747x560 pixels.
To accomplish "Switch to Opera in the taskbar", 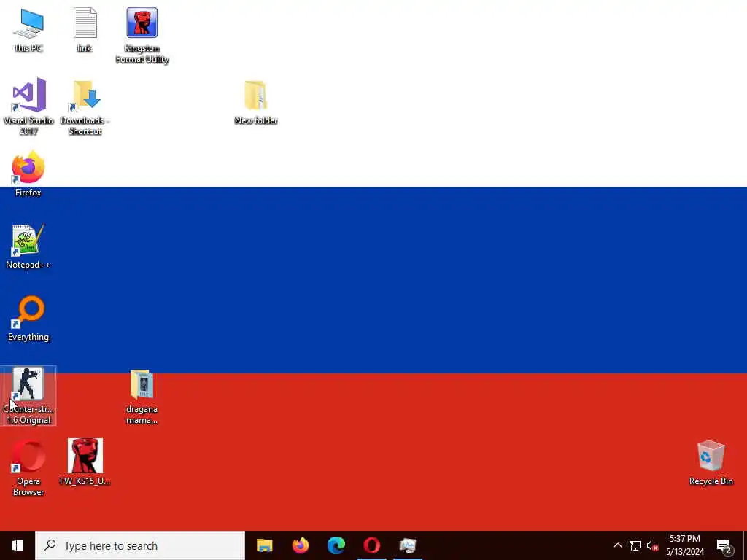I will point(371,545).
